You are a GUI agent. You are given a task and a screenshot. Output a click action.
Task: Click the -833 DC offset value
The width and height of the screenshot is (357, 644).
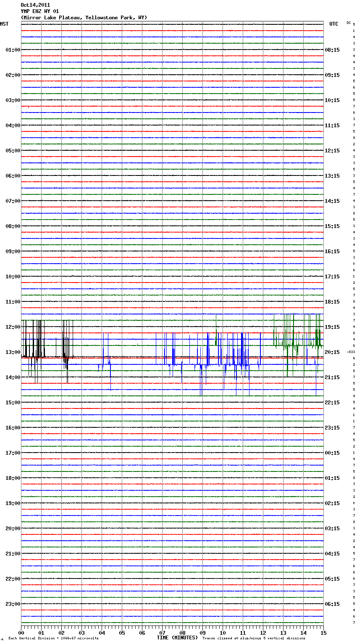click(x=351, y=352)
